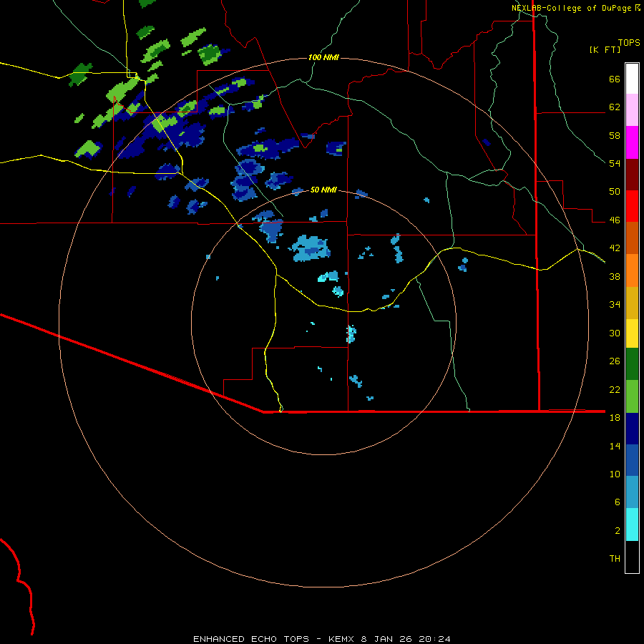
Task: Click the 54 legend value
Action: 615,163
